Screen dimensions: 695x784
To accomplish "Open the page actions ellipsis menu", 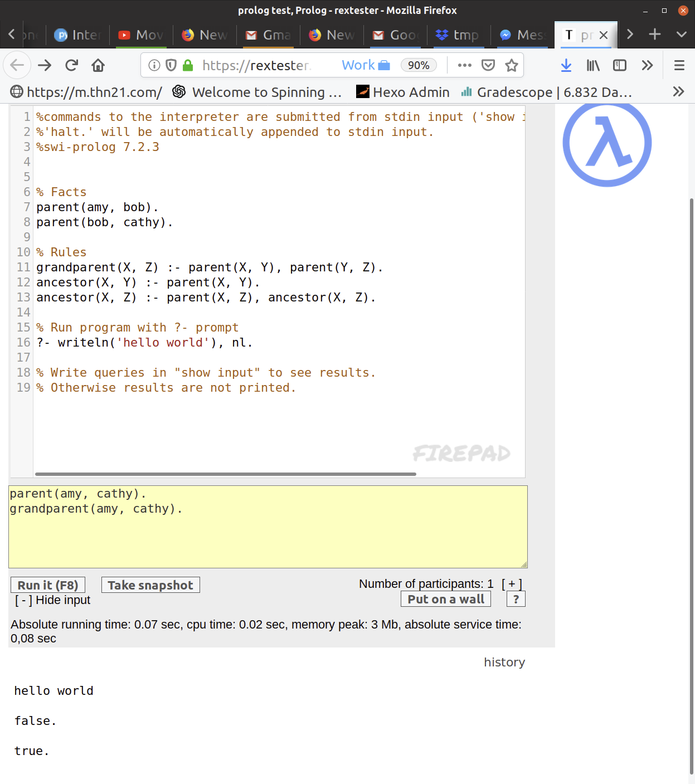I will tap(464, 65).
